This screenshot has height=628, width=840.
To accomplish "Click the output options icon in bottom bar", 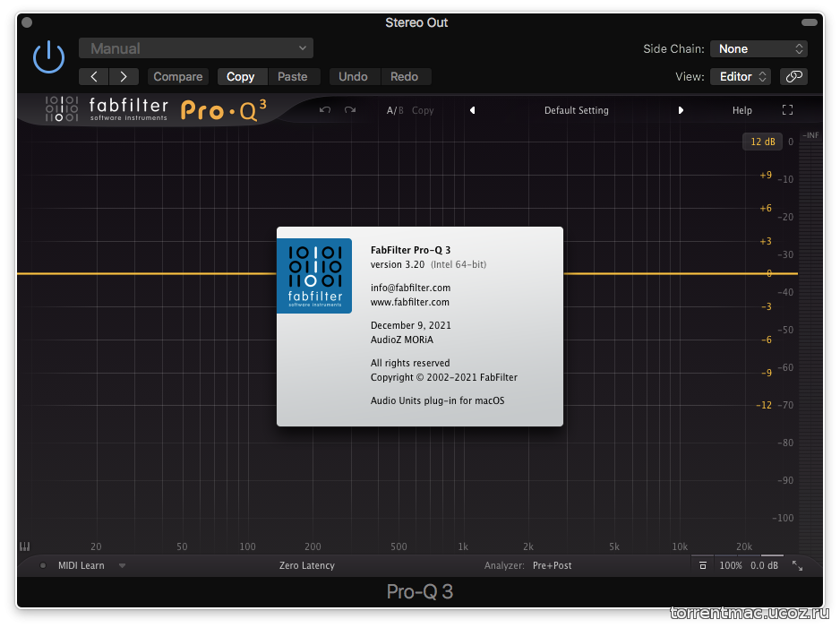I will (x=702, y=565).
